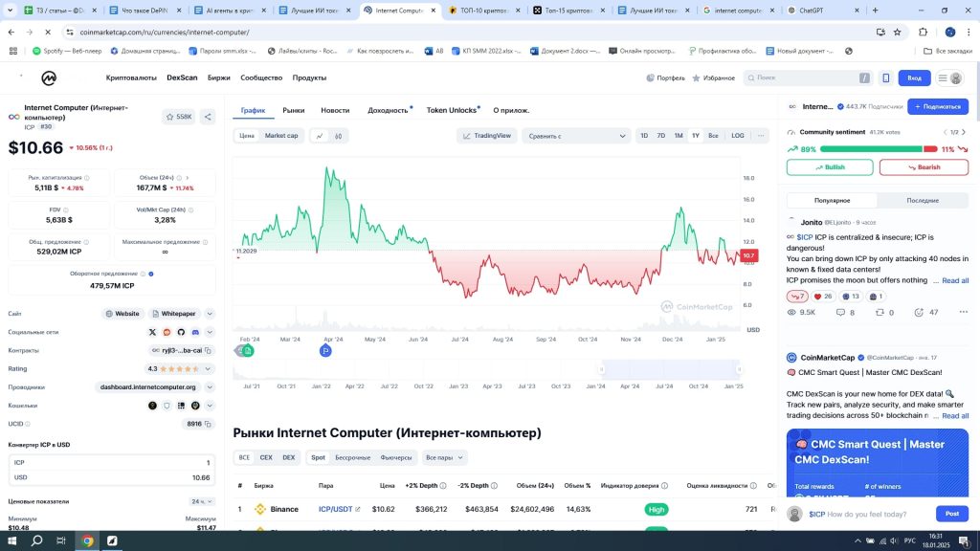The height and width of the screenshot is (551, 980).
Task: Click the Подписаться follow button
Action: tap(938, 107)
